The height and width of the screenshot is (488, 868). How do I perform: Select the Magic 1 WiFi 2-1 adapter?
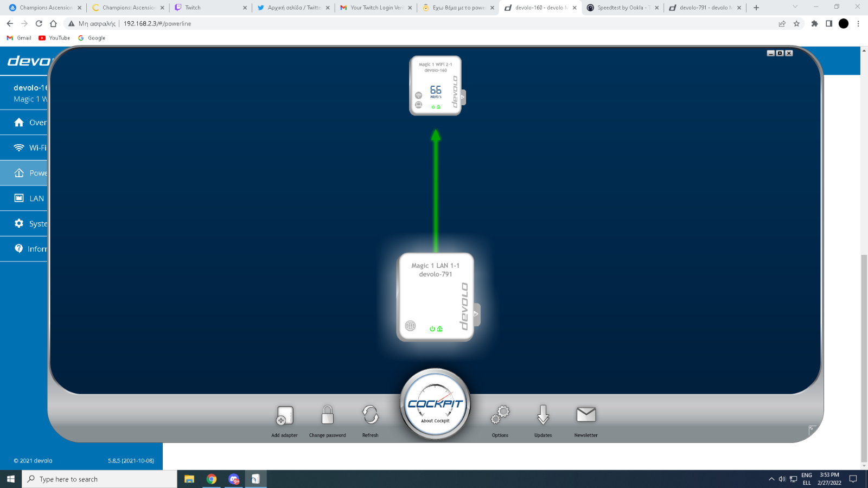(x=435, y=86)
